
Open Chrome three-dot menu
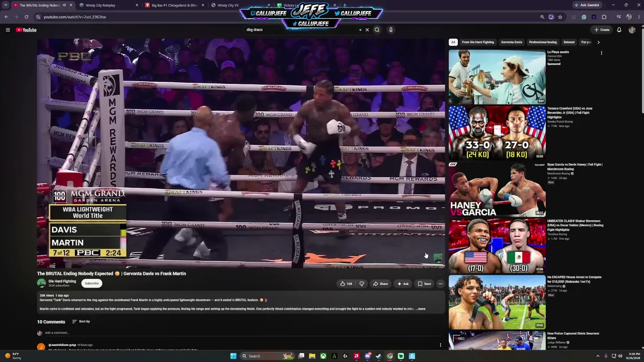[x=638, y=17]
